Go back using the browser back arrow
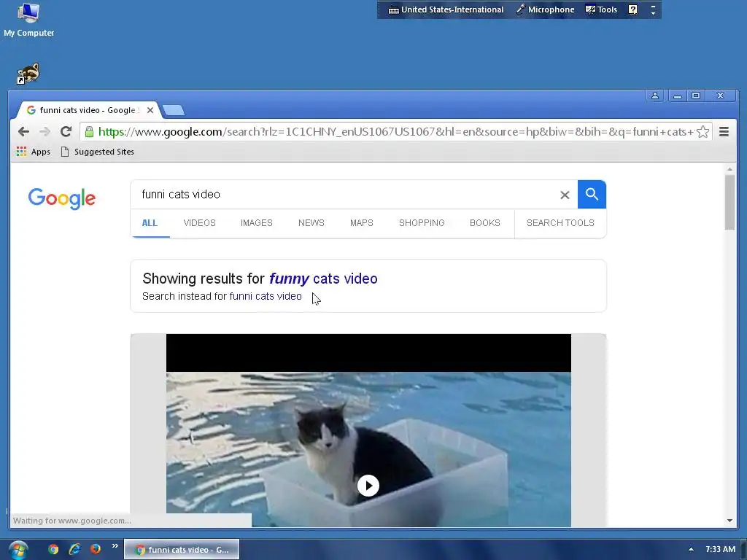This screenshot has height=560, width=747. pos(23,131)
